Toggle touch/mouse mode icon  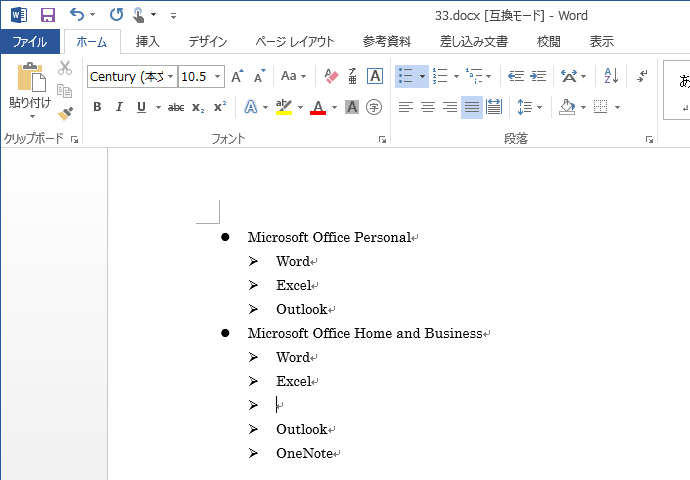(x=139, y=15)
